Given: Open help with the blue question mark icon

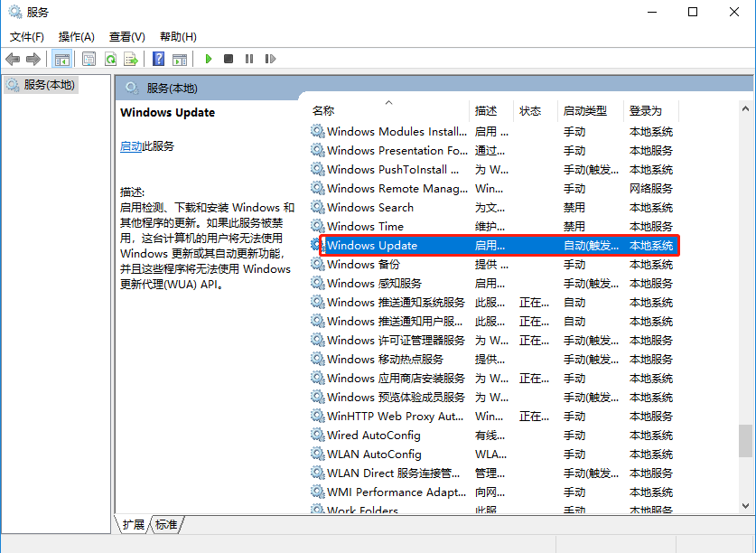Looking at the screenshot, I should coord(159,59).
